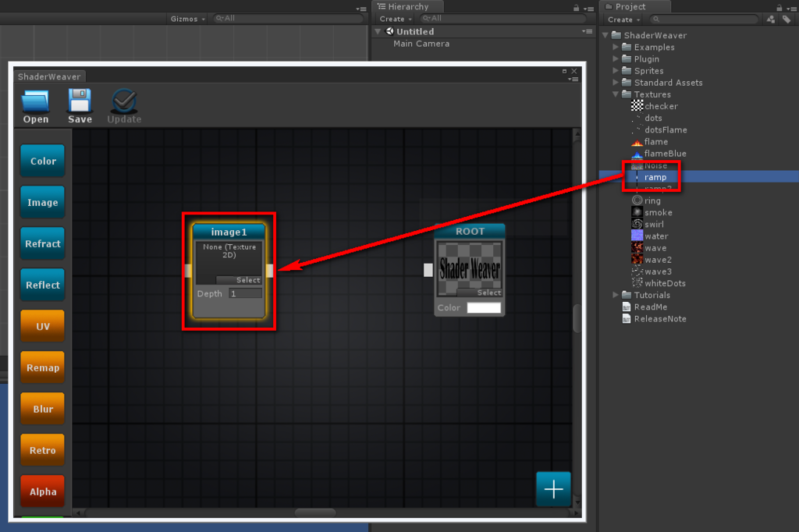Viewport: 799px width, 532px height.
Task: Click the ROOT node title header
Action: [x=470, y=232]
